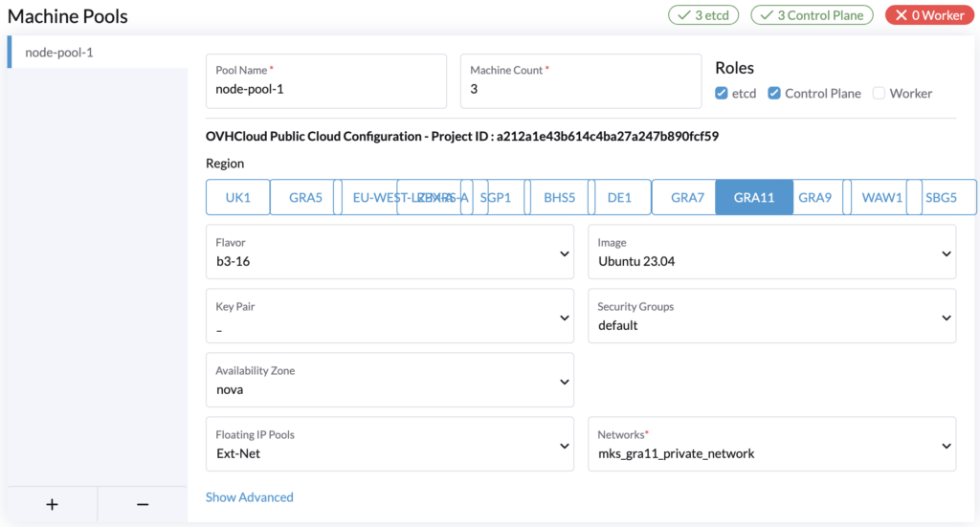Image resolution: width=980 pixels, height=527 pixels.
Task: Enable the Worker role checkbox
Action: 879,93
